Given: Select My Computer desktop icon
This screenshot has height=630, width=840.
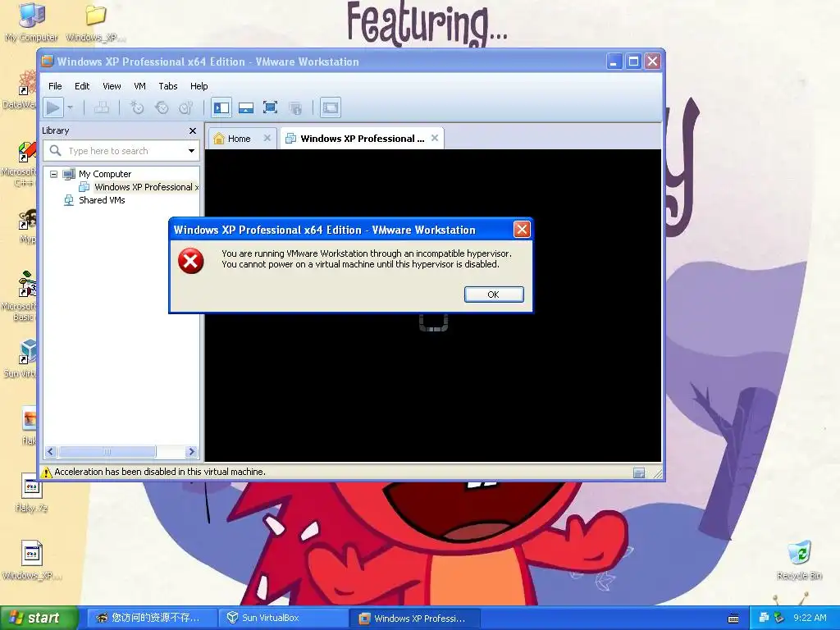Looking at the screenshot, I should [x=31, y=22].
